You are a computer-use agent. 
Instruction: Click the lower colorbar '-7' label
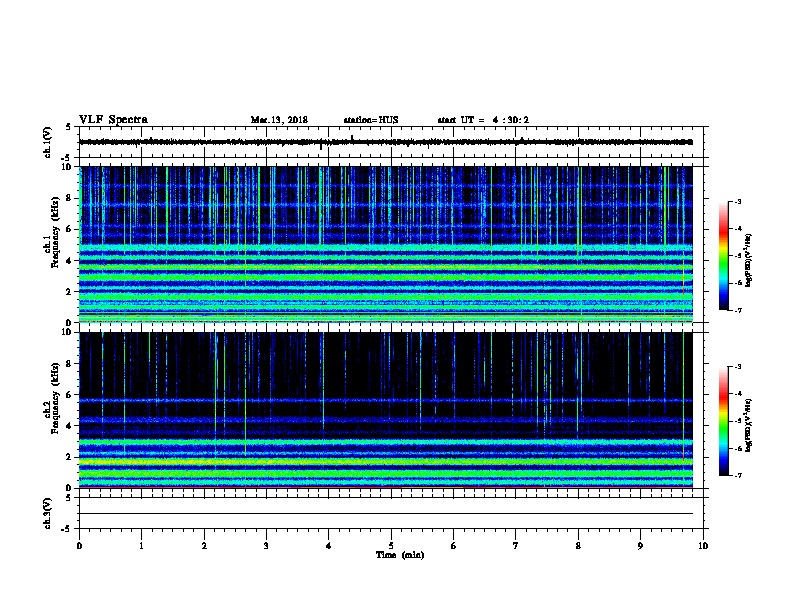[737, 476]
